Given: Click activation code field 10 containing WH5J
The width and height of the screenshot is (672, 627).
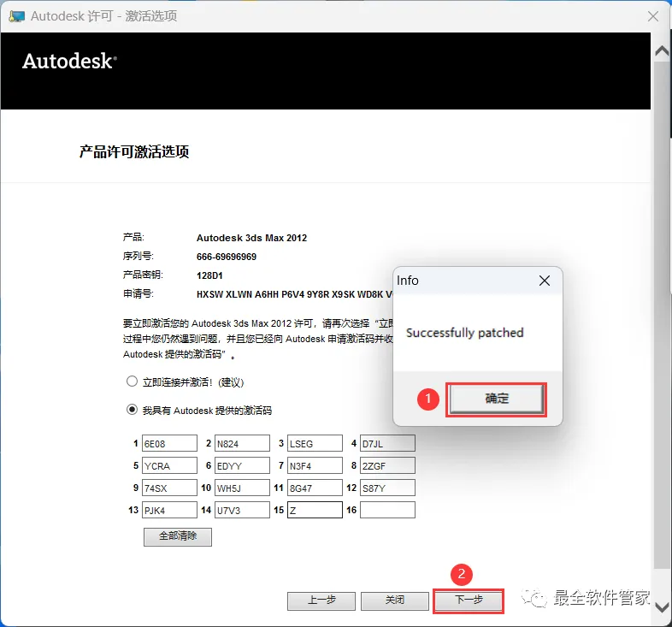Looking at the screenshot, I should 242,488.
